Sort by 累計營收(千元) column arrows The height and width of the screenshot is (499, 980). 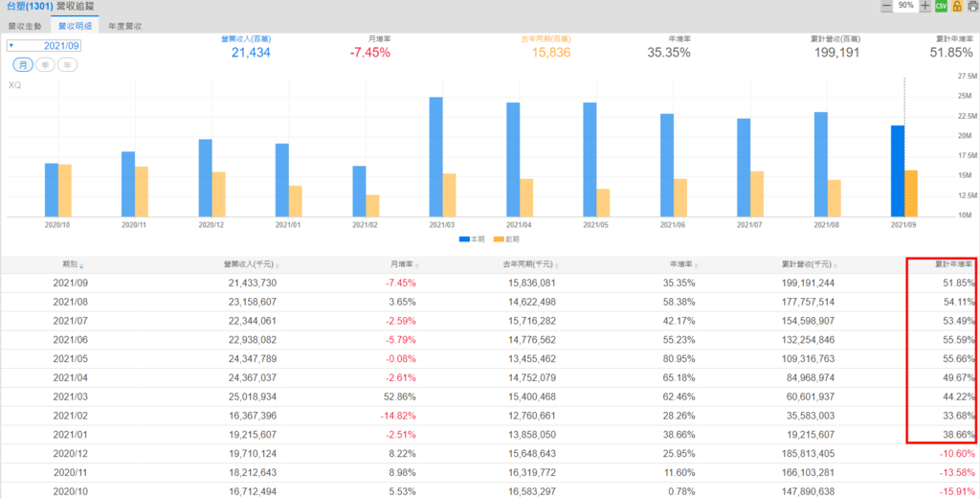(x=836, y=265)
